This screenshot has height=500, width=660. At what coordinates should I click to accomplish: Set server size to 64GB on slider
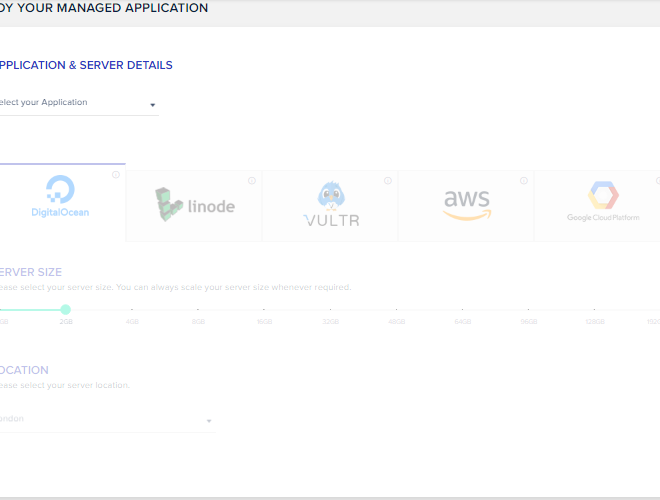point(462,310)
